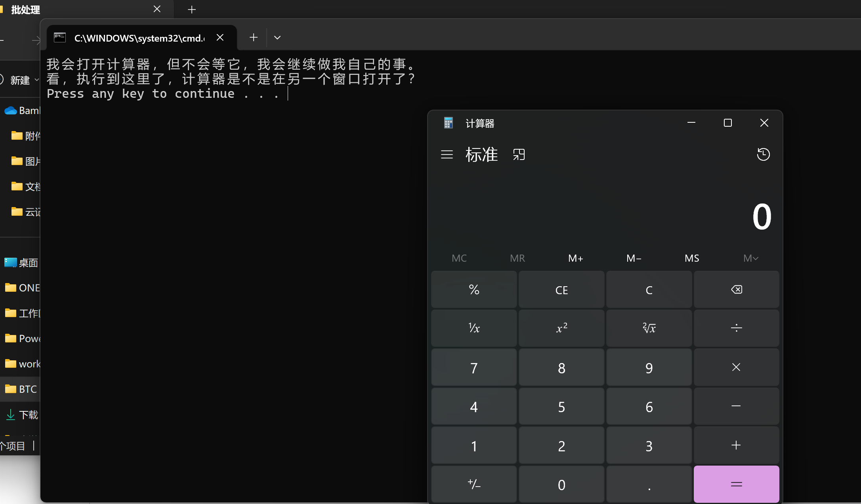Toggle Calculator keep-on-top mode icon
The width and height of the screenshot is (861, 504).
point(519,154)
